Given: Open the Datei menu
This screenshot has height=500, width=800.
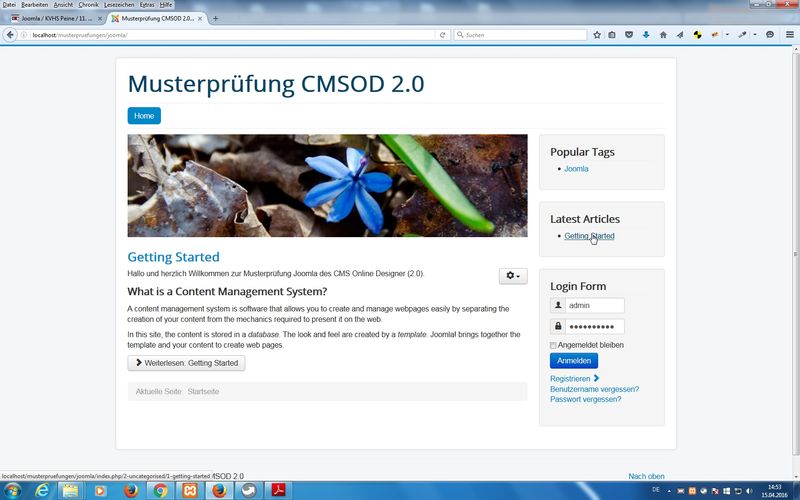Looking at the screenshot, I should [9, 5].
